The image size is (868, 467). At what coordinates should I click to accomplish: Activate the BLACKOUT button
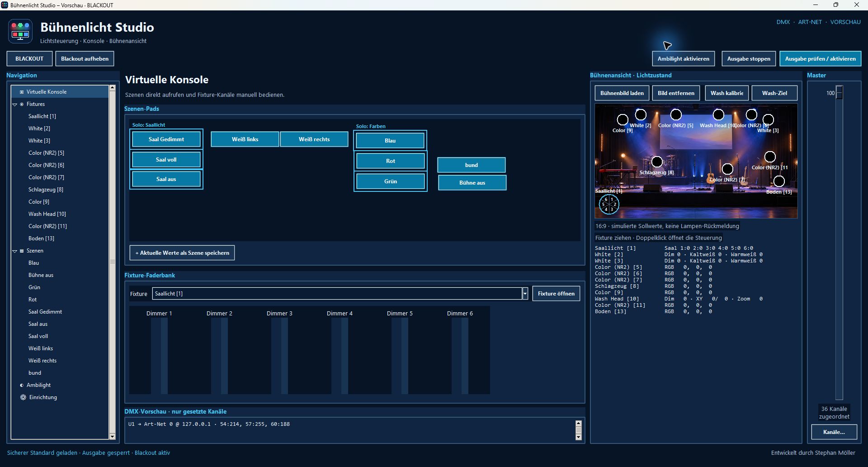point(29,59)
